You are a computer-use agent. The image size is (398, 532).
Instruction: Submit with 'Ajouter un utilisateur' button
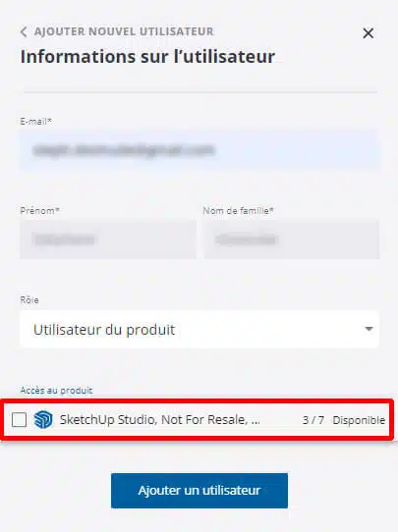[199, 490]
